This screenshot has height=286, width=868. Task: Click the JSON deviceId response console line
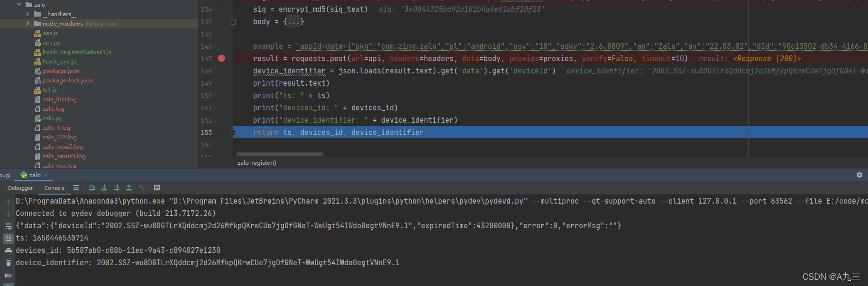point(318,226)
